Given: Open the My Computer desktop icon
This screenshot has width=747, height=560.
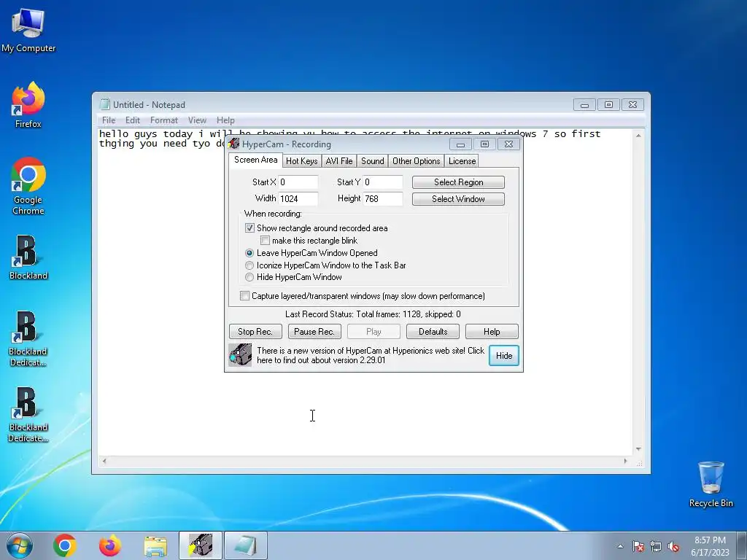Looking at the screenshot, I should click(28, 31).
